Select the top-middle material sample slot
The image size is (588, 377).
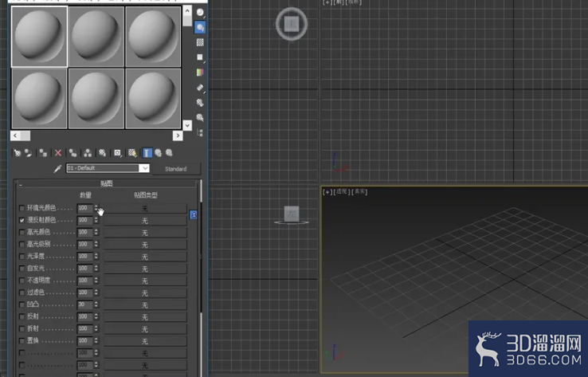coord(96,37)
